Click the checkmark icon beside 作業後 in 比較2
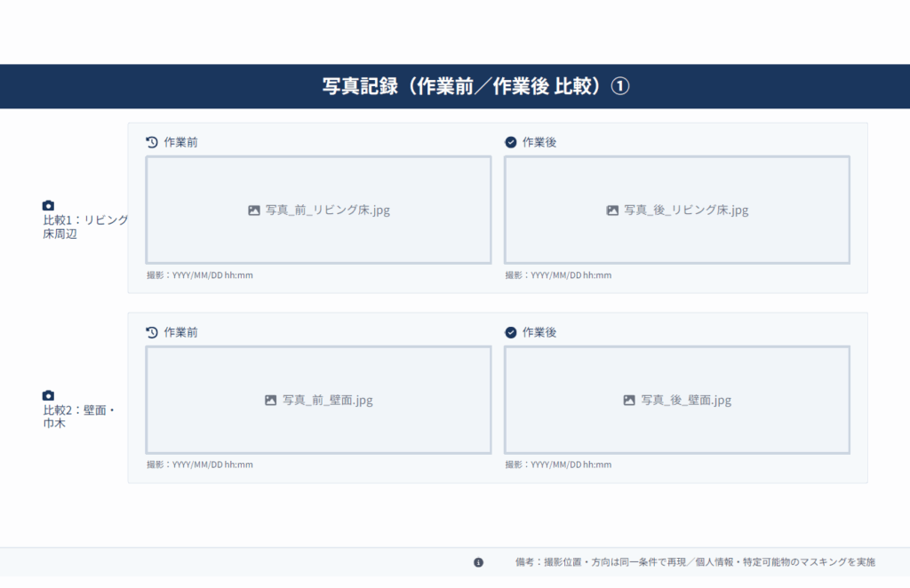The height and width of the screenshot is (588, 910). [x=509, y=331]
